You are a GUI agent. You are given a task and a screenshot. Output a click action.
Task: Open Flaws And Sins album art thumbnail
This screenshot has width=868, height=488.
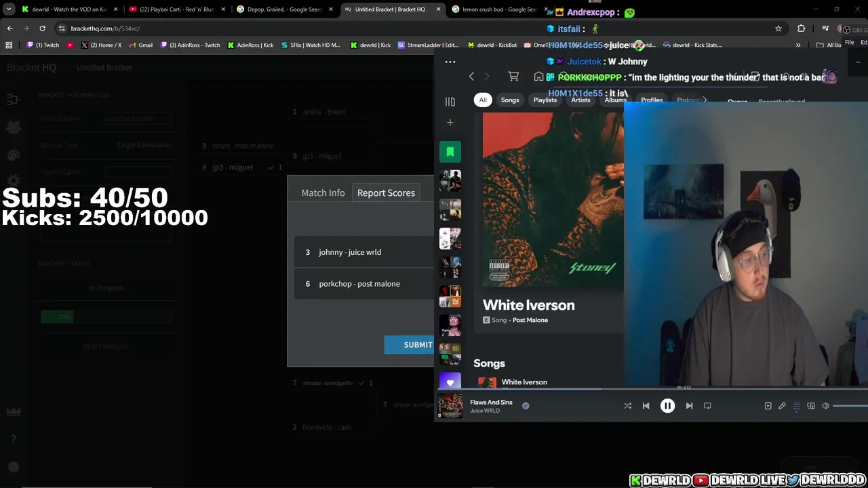pos(450,405)
